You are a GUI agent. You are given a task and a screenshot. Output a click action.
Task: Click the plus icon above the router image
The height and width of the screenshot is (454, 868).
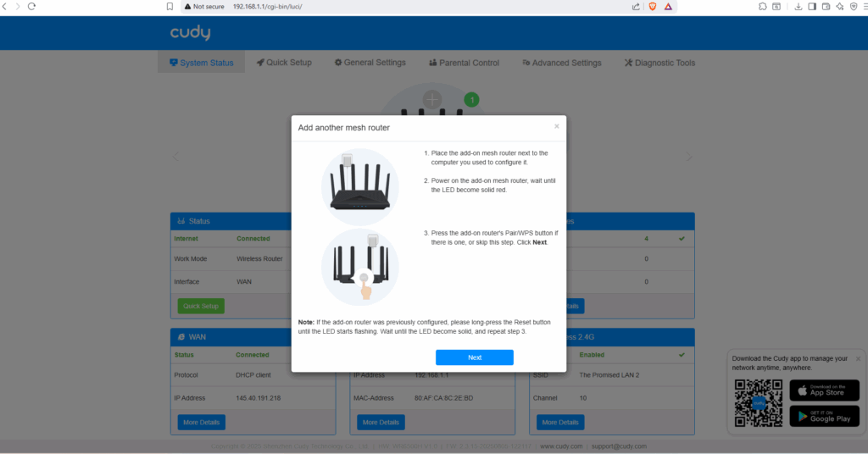pos(431,100)
